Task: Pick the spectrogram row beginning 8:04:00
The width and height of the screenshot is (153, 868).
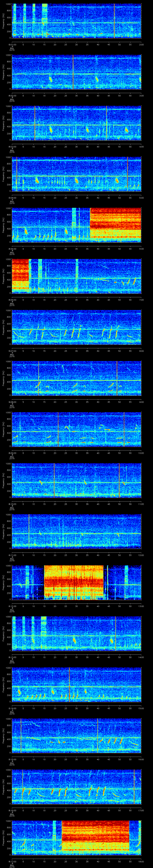Action: coord(77,174)
